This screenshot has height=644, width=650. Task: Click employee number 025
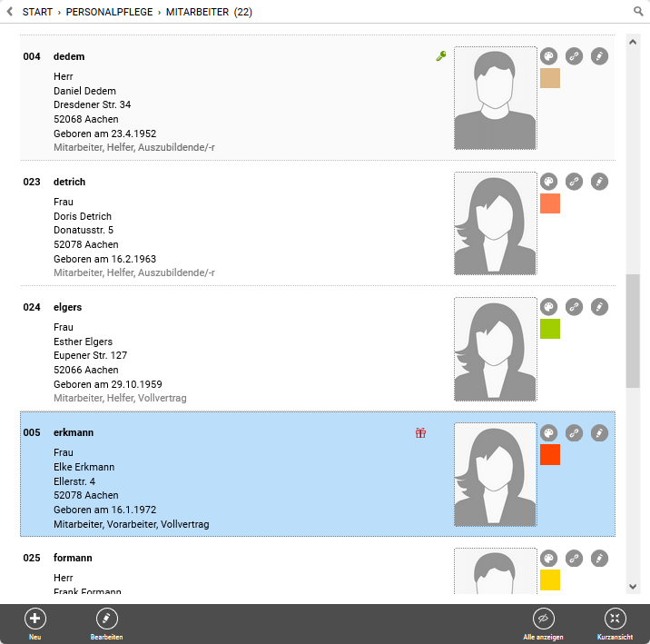click(32, 558)
